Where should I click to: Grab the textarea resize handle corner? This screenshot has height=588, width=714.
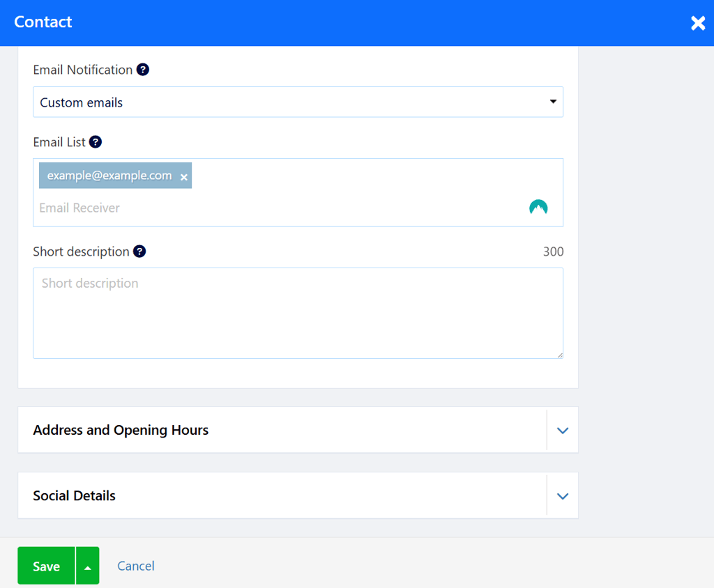coord(560,355)
